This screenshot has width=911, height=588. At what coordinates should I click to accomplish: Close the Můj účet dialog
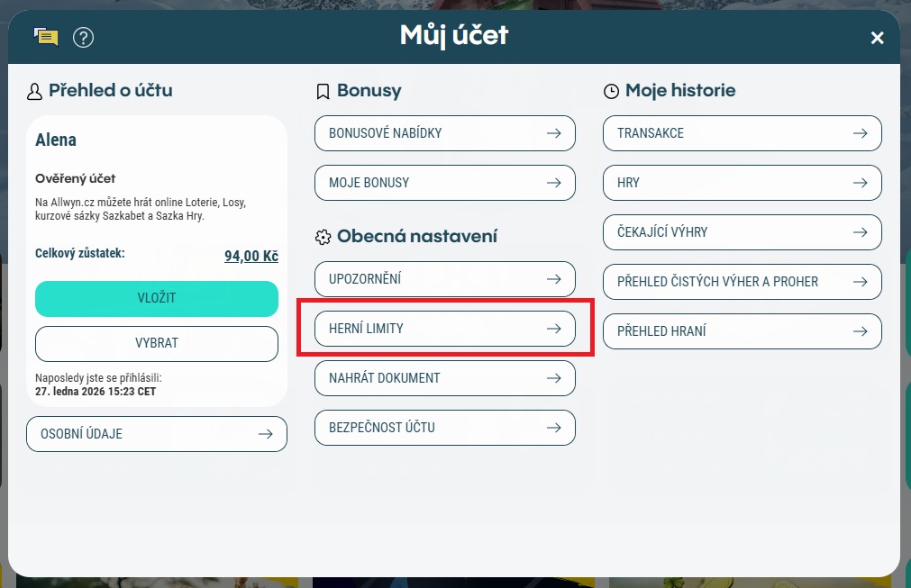(x=877, y=38)
